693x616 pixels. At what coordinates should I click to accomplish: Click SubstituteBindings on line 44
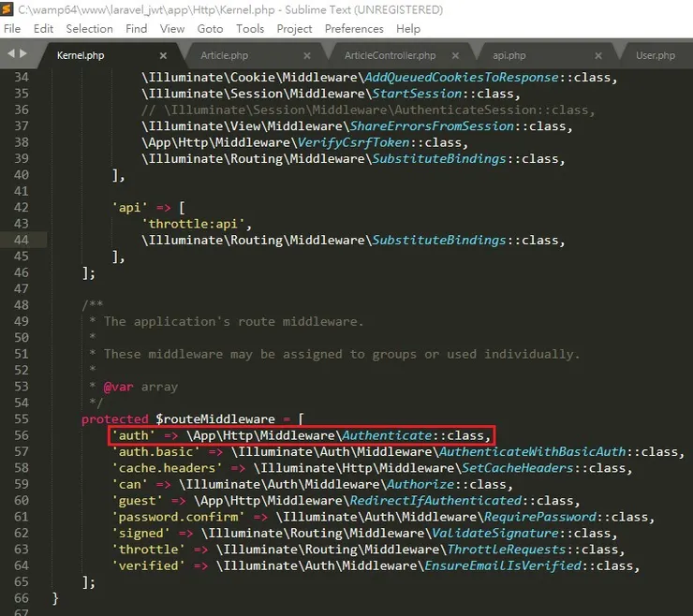coord(439,241)
